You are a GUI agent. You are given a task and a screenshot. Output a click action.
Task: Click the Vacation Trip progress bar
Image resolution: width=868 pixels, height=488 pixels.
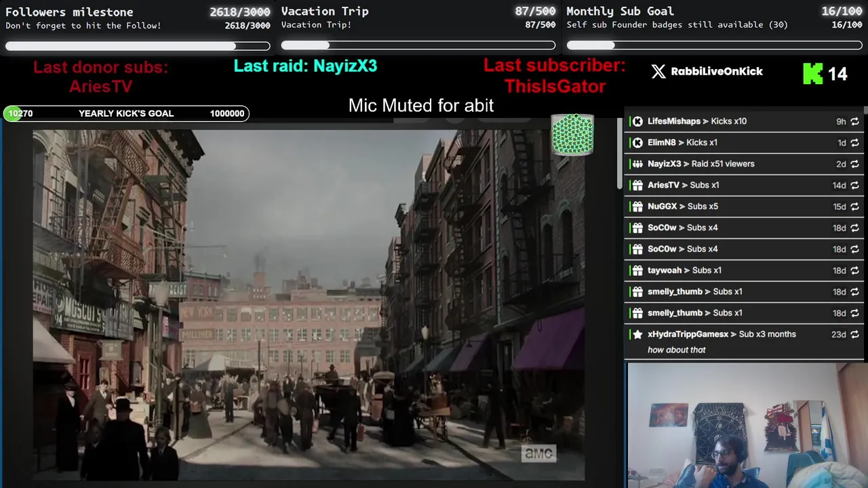coord(418,45)
